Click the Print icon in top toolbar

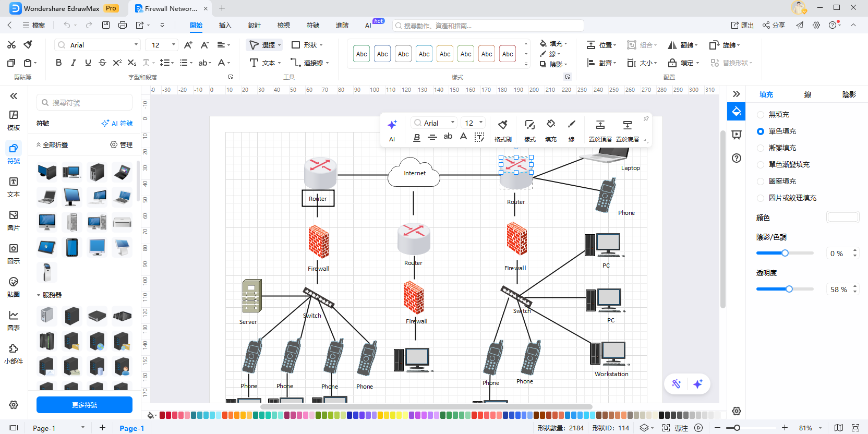pyautogui.click(x=123, y=25)
